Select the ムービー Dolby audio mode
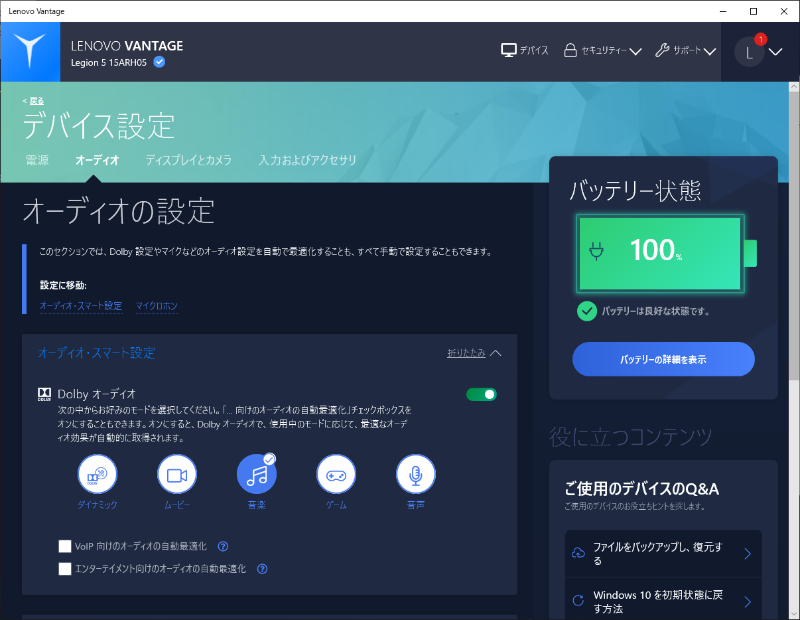Image resolution: width=800 pixels, height=620 pixels. pos(177,478)
